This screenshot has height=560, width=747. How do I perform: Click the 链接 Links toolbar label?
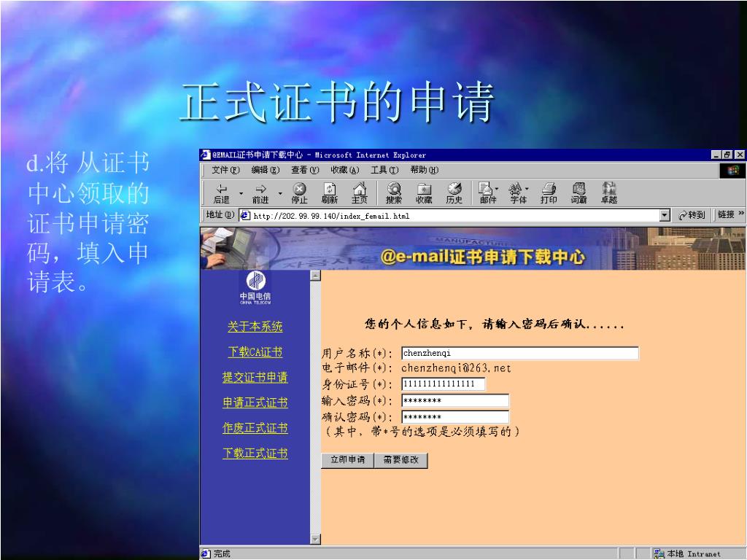(726, 215)
